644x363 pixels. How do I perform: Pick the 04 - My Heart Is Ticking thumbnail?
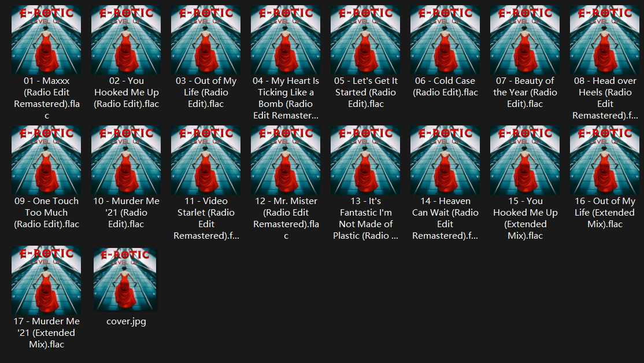[286, 40]
